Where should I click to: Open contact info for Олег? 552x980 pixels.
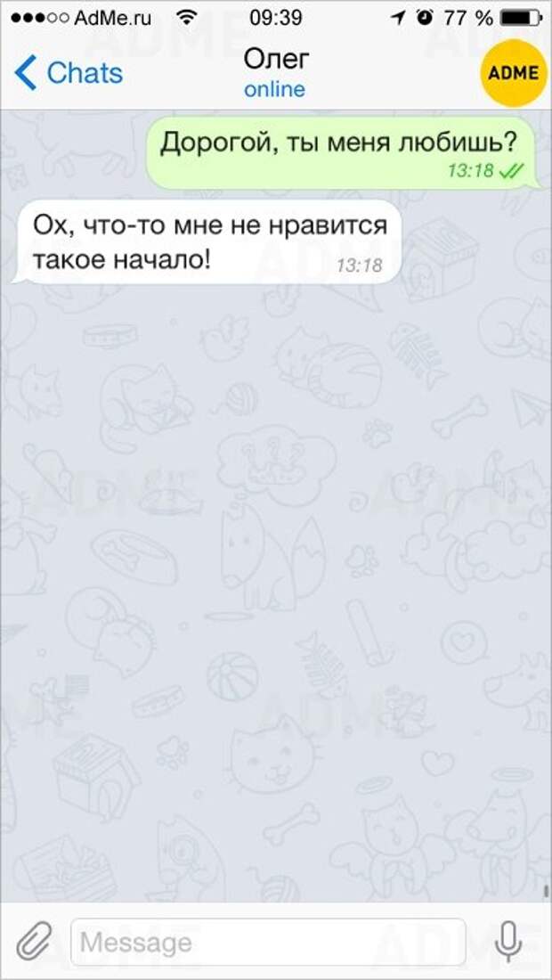click(x=276, y=60)
